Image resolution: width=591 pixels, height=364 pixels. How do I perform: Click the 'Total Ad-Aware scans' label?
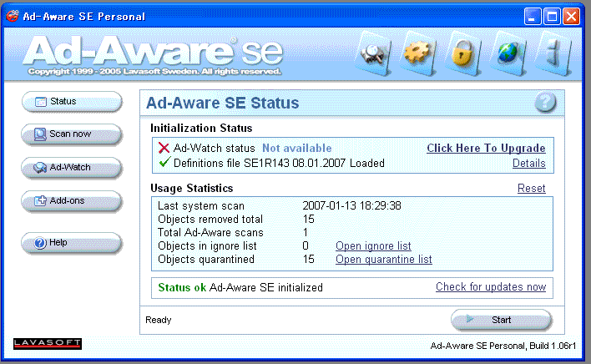coord(210,232)
